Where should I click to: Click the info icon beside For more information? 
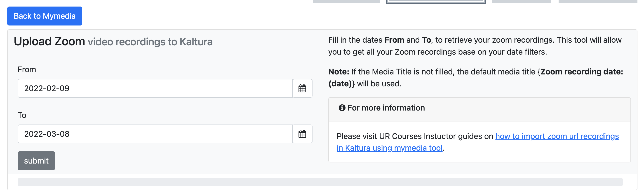click(x=342, y=108)
